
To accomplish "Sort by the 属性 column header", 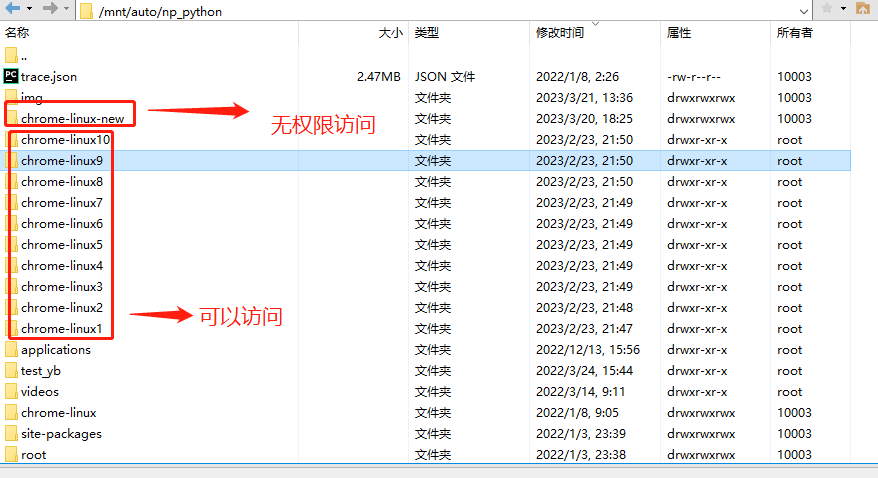I will coord(679,33).
